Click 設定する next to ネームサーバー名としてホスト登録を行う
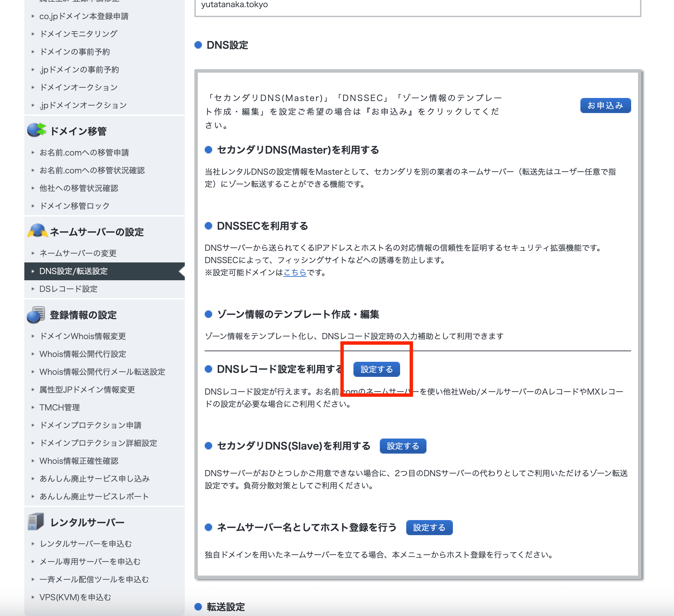 (x=429, y=528)
